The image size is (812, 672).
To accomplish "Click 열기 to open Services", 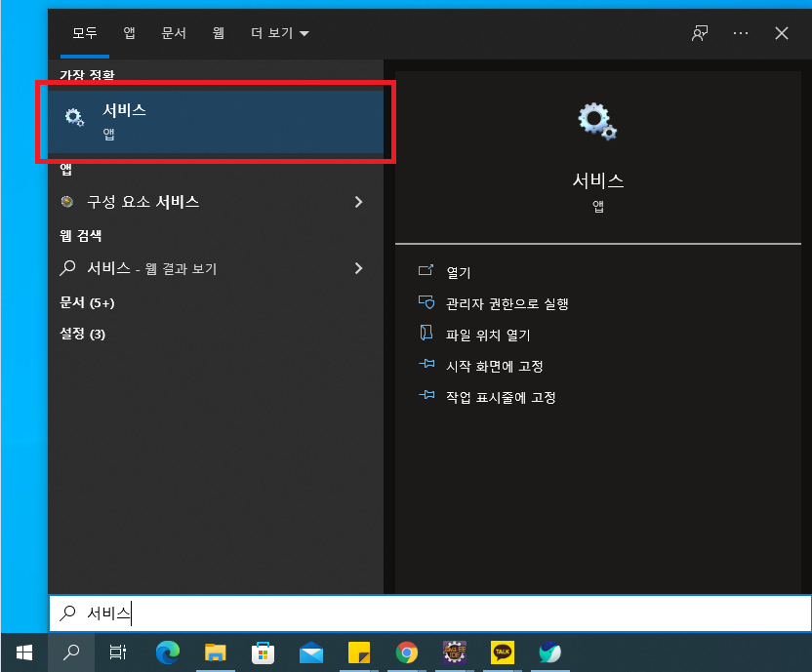I will pyautogui.click(x=459, y=272).
